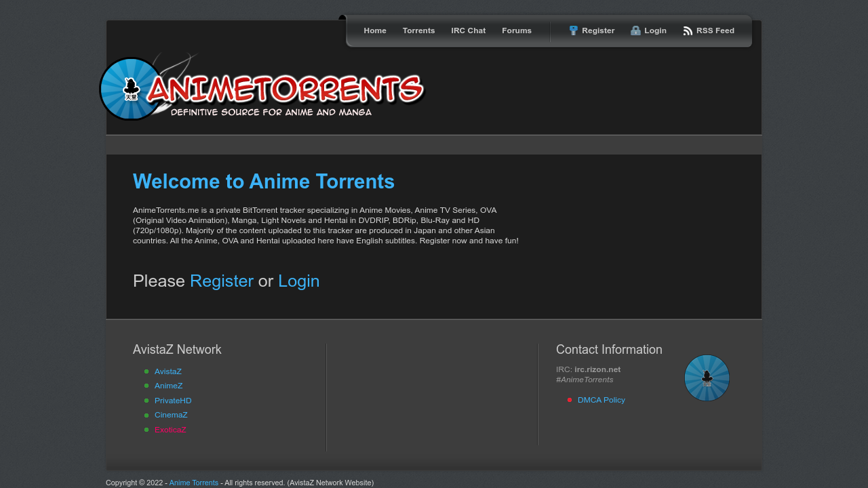The width and height of the screenshot is (868, 488).
Task: Click the 'AvistaZ Network' section heading
Action: [177, 350]
